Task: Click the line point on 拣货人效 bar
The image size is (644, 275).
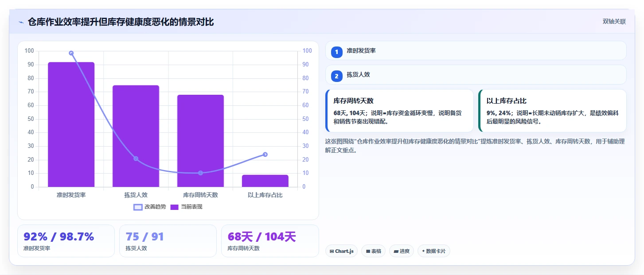Action: [136, 159]
